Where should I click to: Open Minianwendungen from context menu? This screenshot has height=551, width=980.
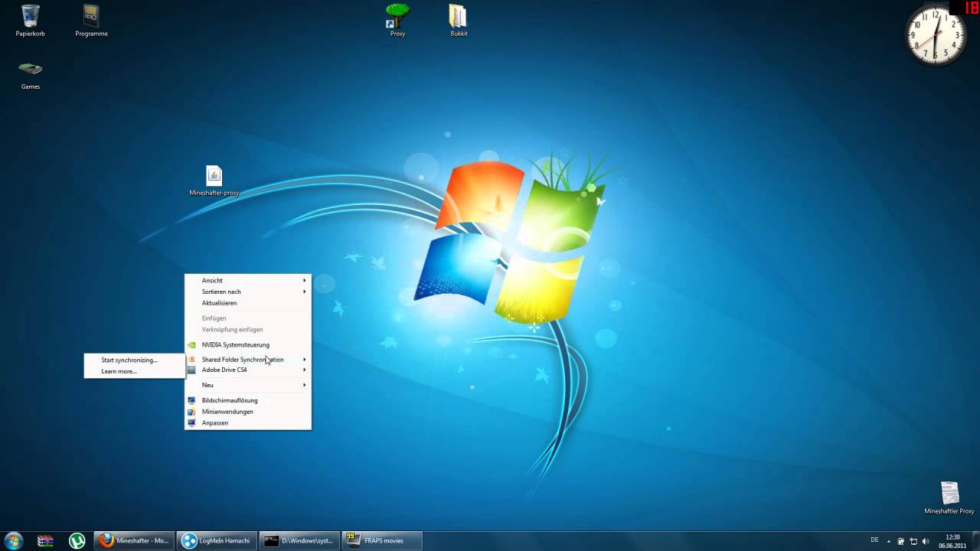pos(248,412)
